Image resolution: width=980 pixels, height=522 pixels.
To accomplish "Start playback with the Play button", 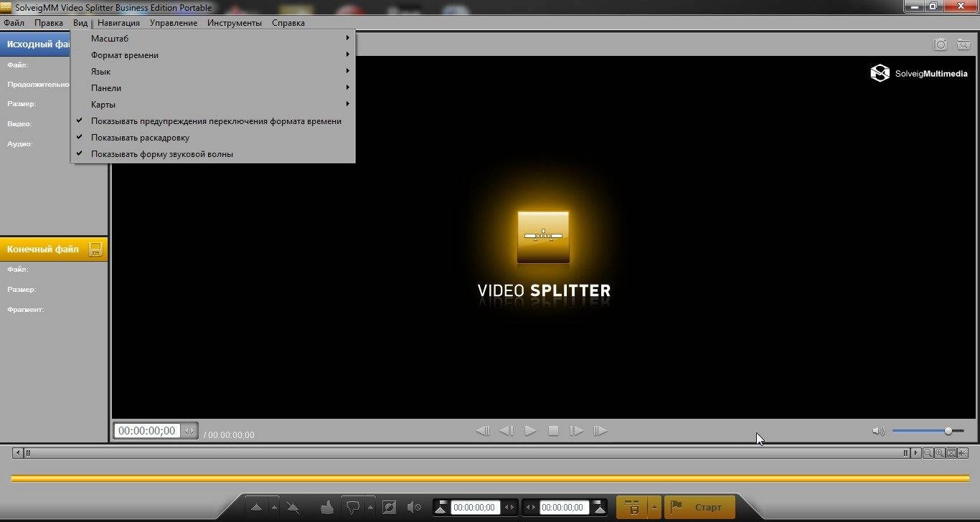I will tap(530, 431).
